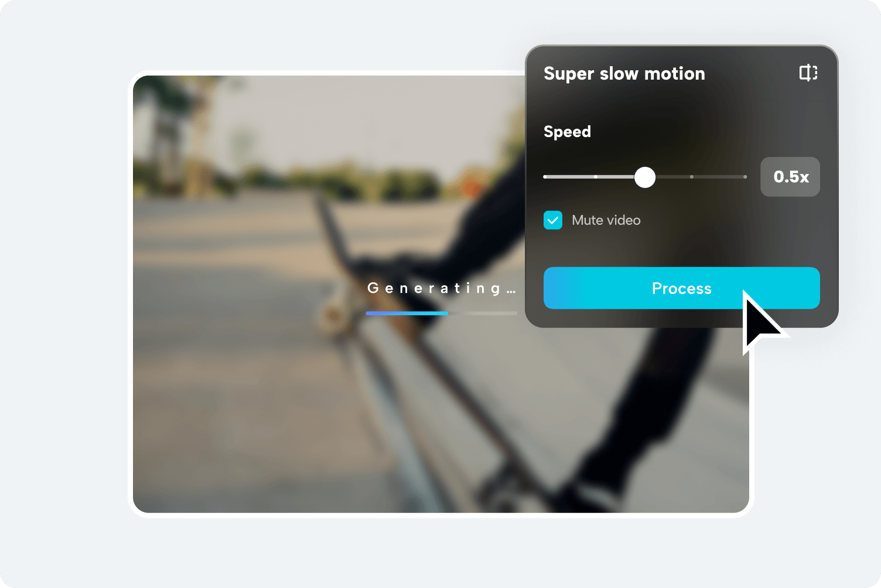Select the 0.5x speed value field
Screen dimensions: 881x588
click(790, 177)
